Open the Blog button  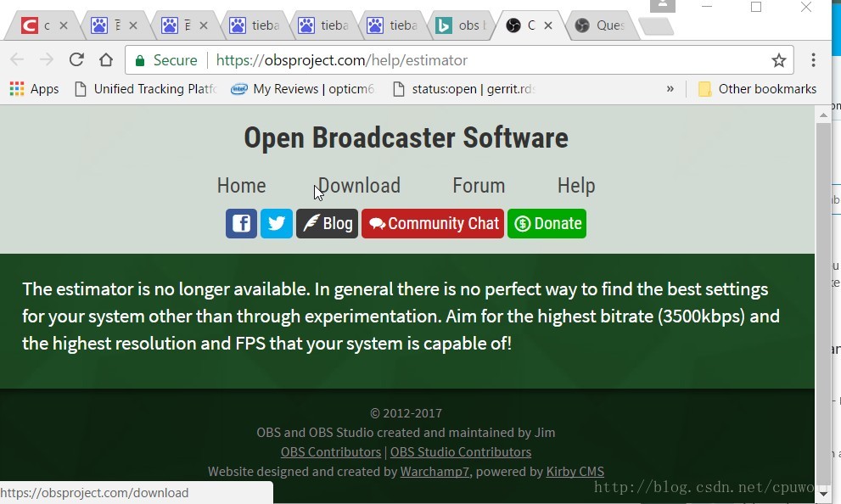[x=327, y=223]
